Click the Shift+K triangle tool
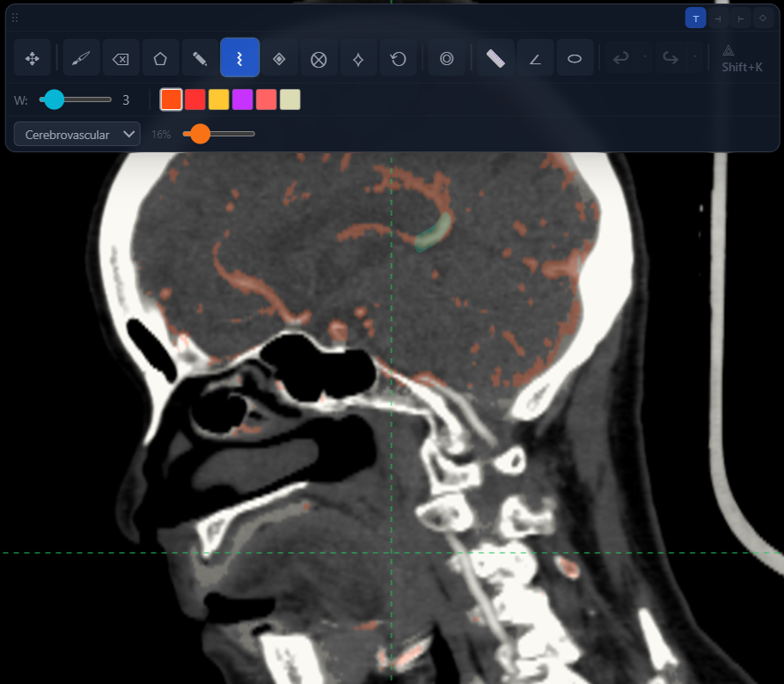Screen dimensions: 784x684 click(x=742, y=59)
